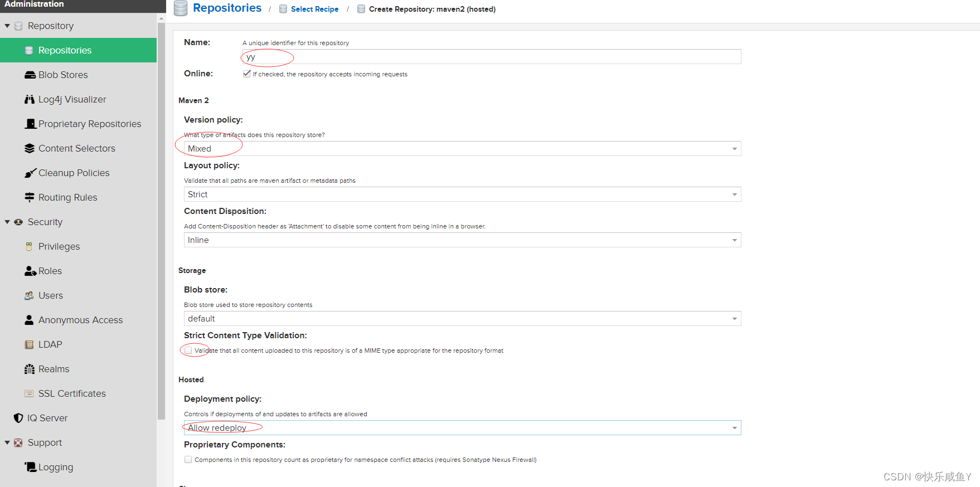The width and height of the screenshot is (980, 487).
Task: Click the Content Selectors layers icon
Action: point(30,148)
